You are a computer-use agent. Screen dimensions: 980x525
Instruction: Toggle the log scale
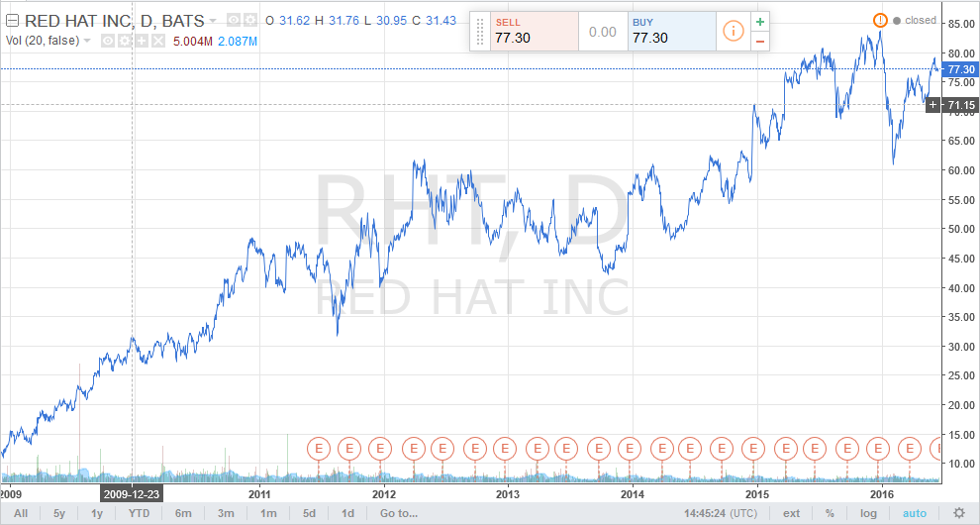pyautogui.click(x=868, y=513)
